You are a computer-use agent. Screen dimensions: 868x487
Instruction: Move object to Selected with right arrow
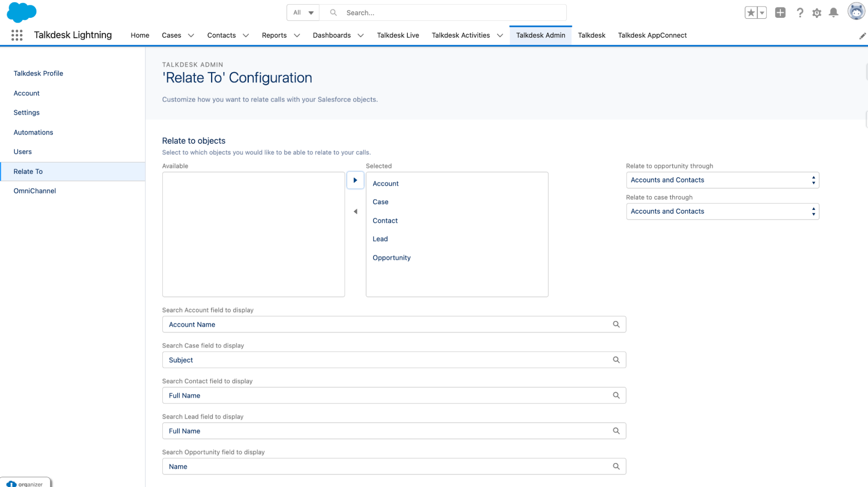pyautogui.click(x=355, y=180)
